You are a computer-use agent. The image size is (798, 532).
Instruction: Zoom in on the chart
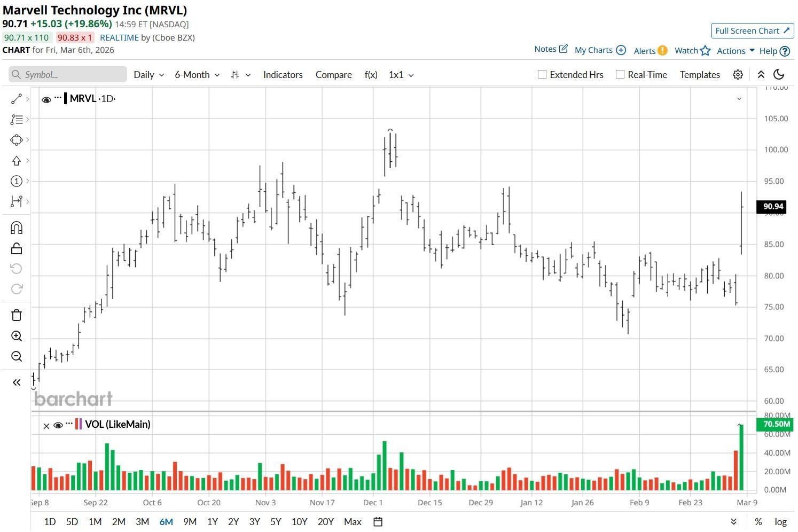point(17,336)
